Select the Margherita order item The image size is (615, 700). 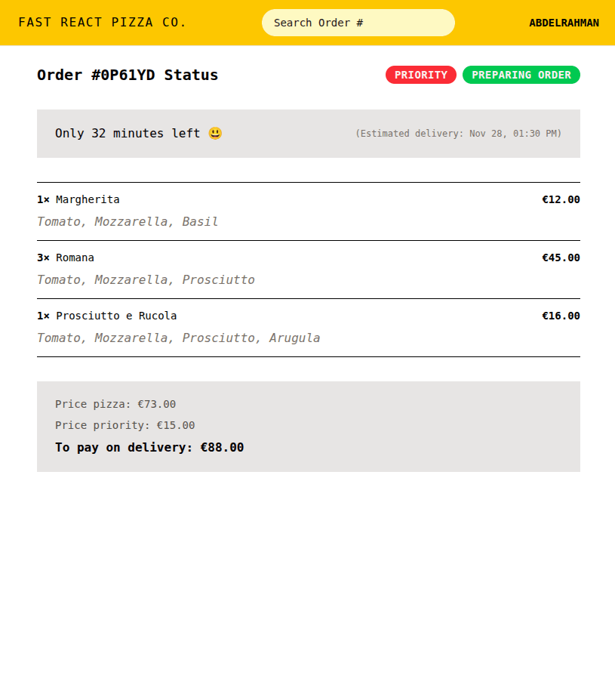pyautogui.click(x=87, y=199)
